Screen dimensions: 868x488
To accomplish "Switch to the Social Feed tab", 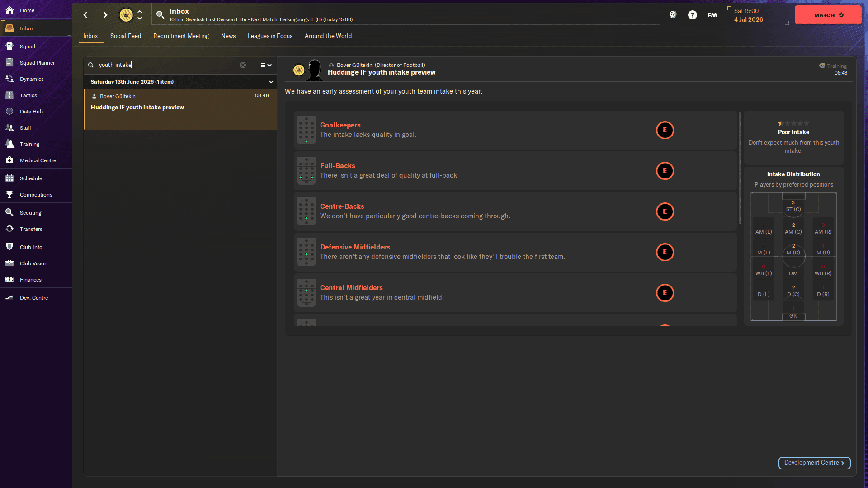I will coord(126,36).
